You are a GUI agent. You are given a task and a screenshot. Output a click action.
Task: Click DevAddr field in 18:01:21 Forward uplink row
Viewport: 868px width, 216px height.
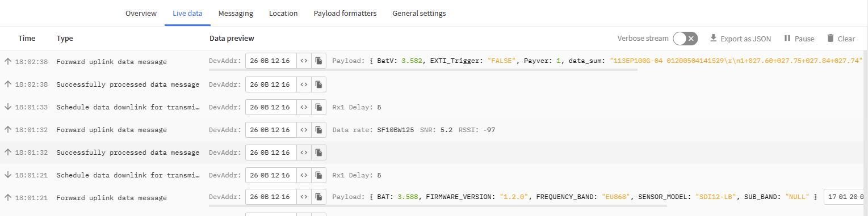pyautogui.click(x=271, y=197)
